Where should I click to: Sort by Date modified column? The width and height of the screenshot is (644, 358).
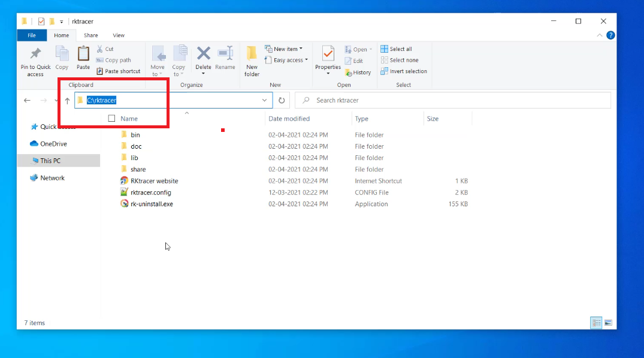(x=289, y=119)
